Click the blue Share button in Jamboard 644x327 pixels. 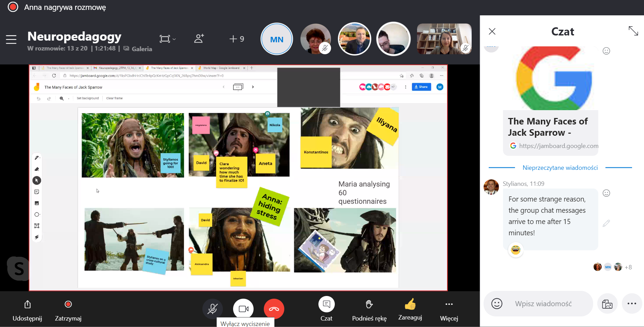click(x=421, y=87)
